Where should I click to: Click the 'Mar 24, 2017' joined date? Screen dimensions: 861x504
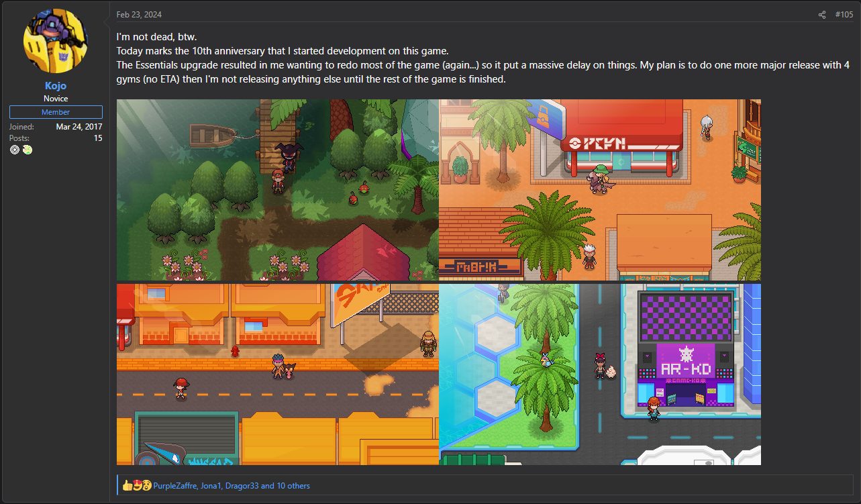[x=79, y=127]
